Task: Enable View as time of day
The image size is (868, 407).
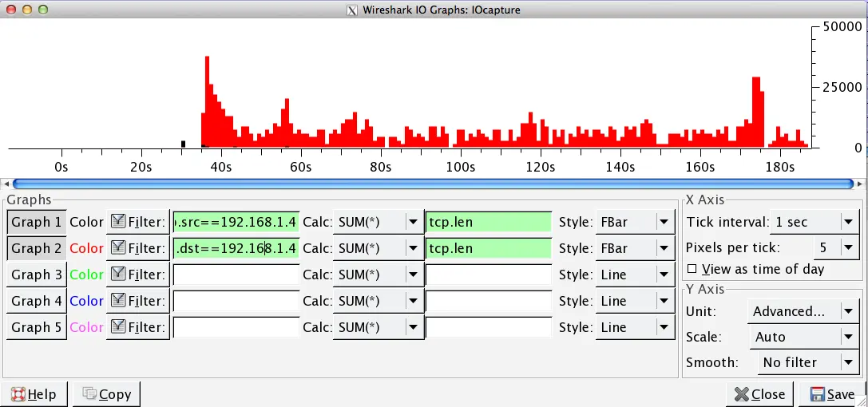Action: (692, 269)
